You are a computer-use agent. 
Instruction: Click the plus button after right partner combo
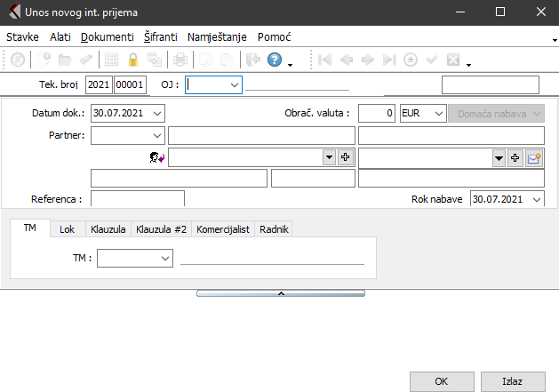(x=515, y=157)
